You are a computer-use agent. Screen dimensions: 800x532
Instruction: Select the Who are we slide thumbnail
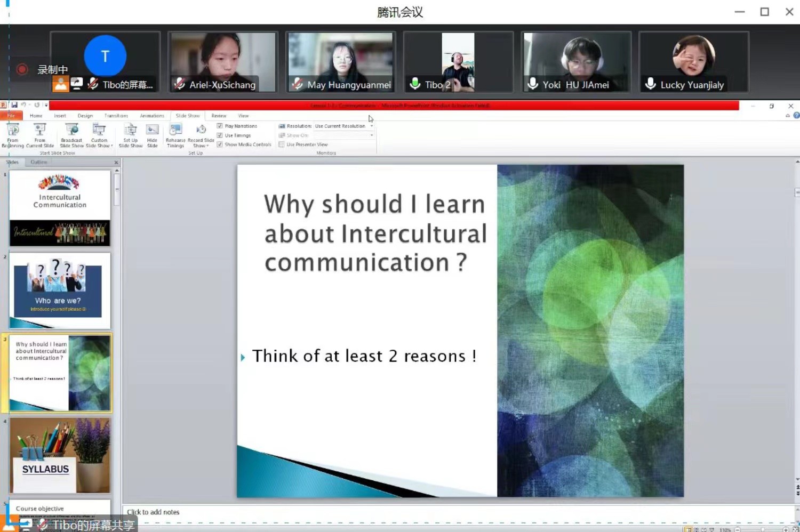click(x=60, y=291)
